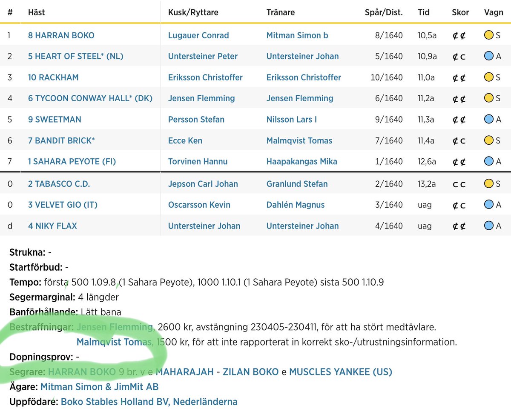Open trainer Haapakangas Mika
Viewport: 511px width, 420px height.
pyautogui.click(x=302, y=162)
